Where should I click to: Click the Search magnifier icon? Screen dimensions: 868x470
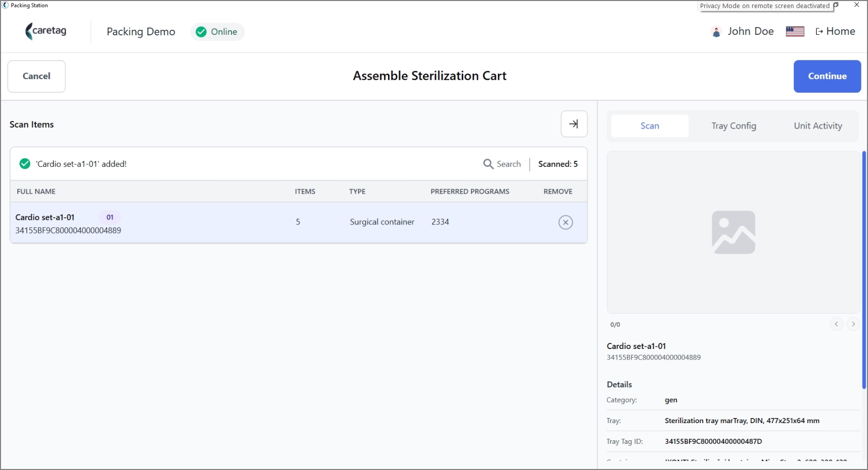488,164
